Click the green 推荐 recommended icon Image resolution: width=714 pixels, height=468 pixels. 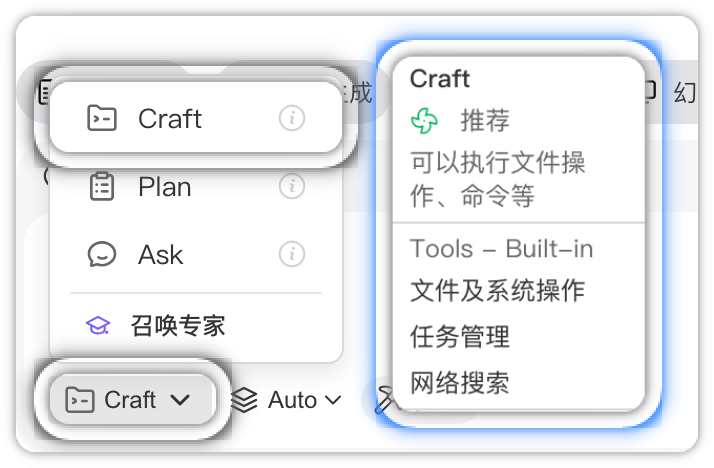pos(425,122)
